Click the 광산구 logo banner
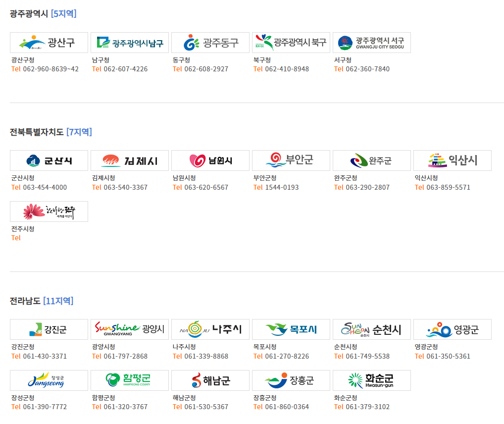The height and width of the screenshot is (424, 504). (x=49, y=43)
